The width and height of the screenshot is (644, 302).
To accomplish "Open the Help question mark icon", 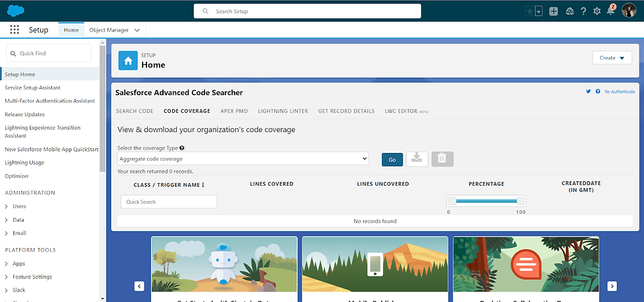I will click(x=584, y=12).
